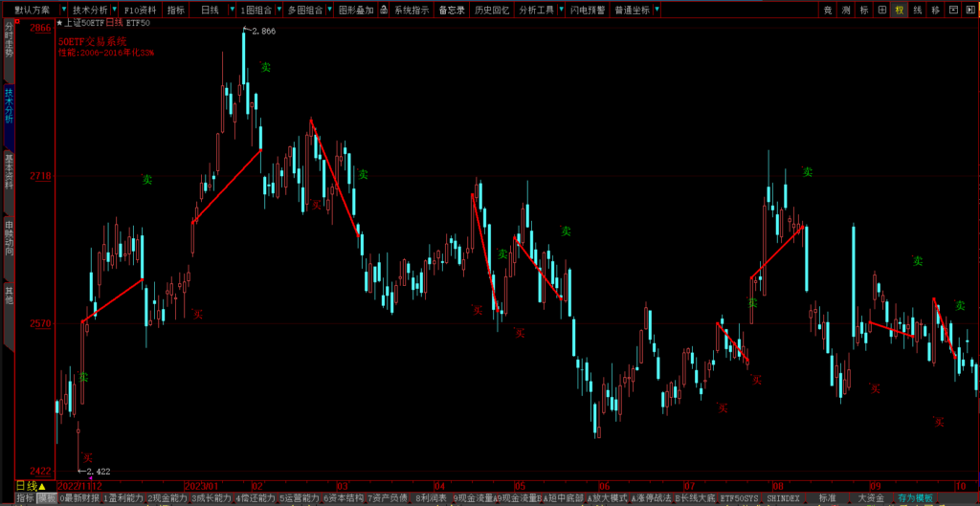Screen dimensions: 980x506
Task: Click the lock icon beside 图形叠加
Action: point(384,10)
